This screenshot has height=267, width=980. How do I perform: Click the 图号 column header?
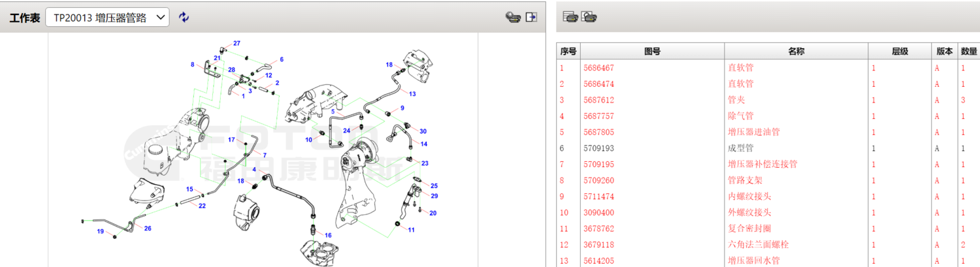[652, 52]
